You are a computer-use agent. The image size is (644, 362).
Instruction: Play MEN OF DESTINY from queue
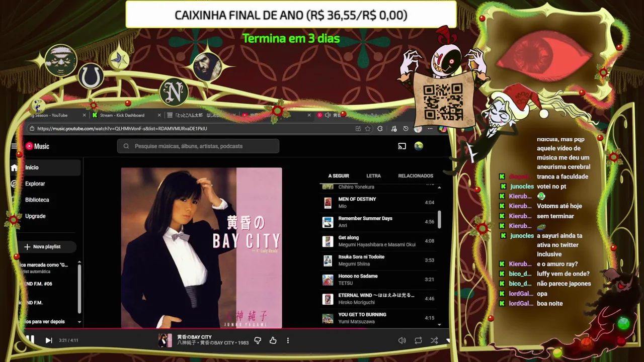[378, 203]
